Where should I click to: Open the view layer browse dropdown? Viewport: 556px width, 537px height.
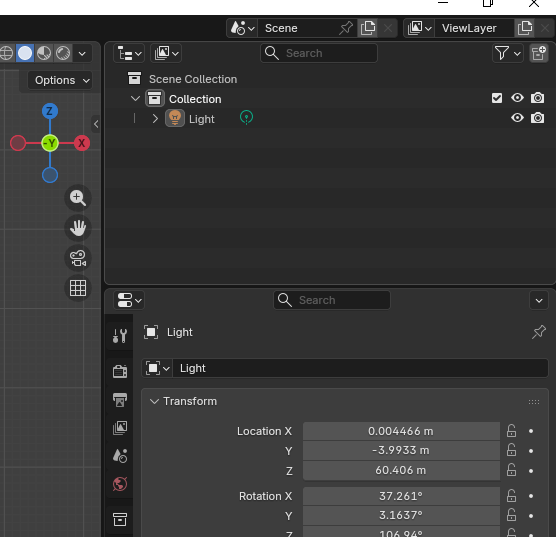(x=419, y=28)
